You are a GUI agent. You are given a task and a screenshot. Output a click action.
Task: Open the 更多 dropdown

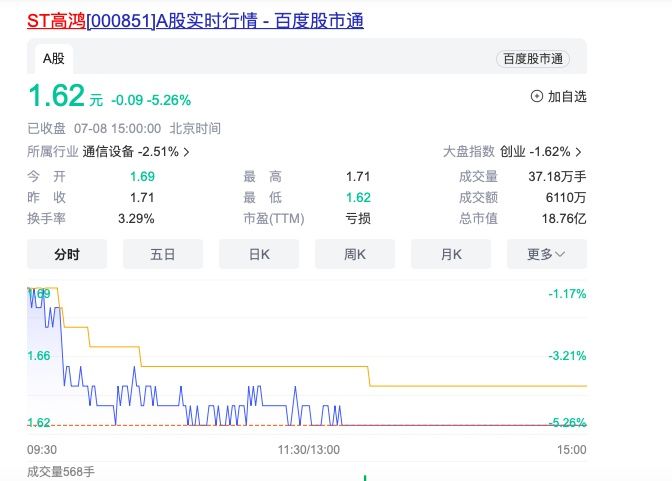[547, 254]
